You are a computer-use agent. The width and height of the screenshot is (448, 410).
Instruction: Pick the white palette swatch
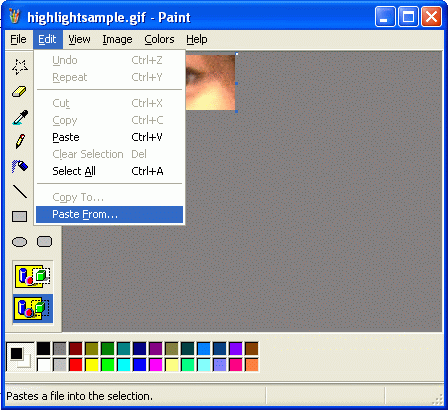[43, 365]
